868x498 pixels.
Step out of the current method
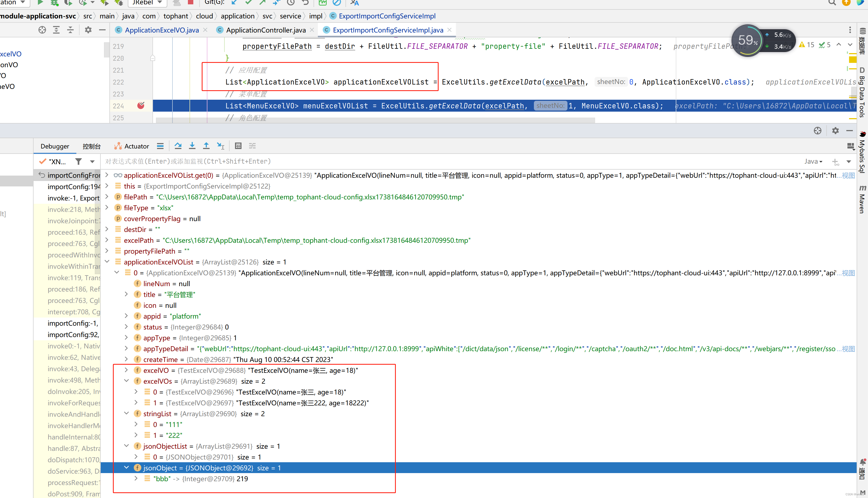click(206, 146)
